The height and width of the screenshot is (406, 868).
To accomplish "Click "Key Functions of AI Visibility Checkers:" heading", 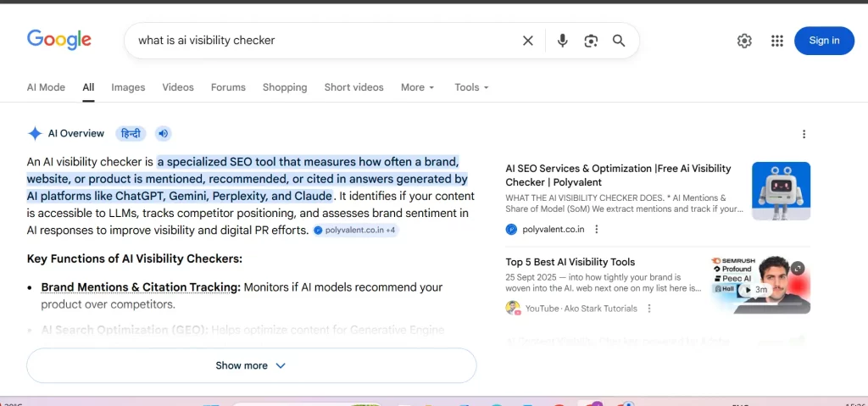I will tap(135, 259).
